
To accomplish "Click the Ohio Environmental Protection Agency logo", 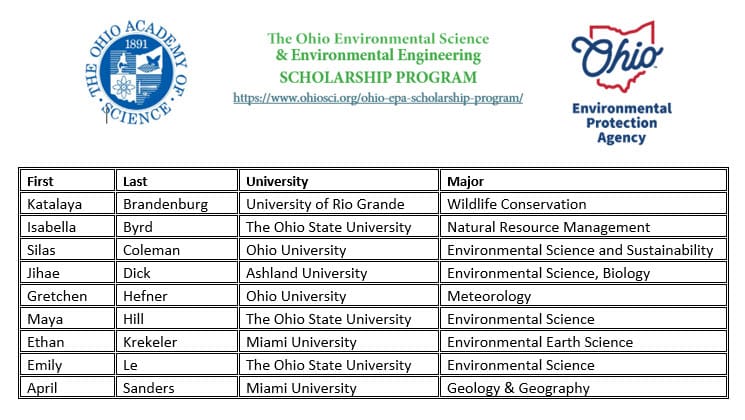I will tap(620, 83).
